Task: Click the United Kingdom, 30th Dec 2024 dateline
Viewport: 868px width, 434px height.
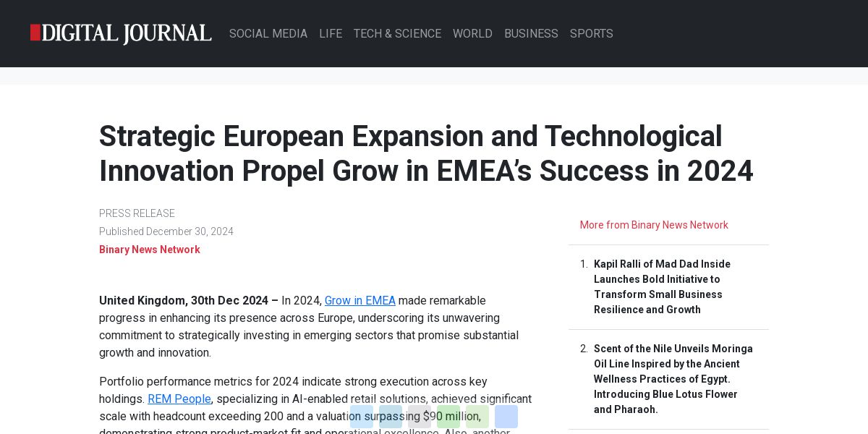Action: pyautogui.click(x=189, y=300)
